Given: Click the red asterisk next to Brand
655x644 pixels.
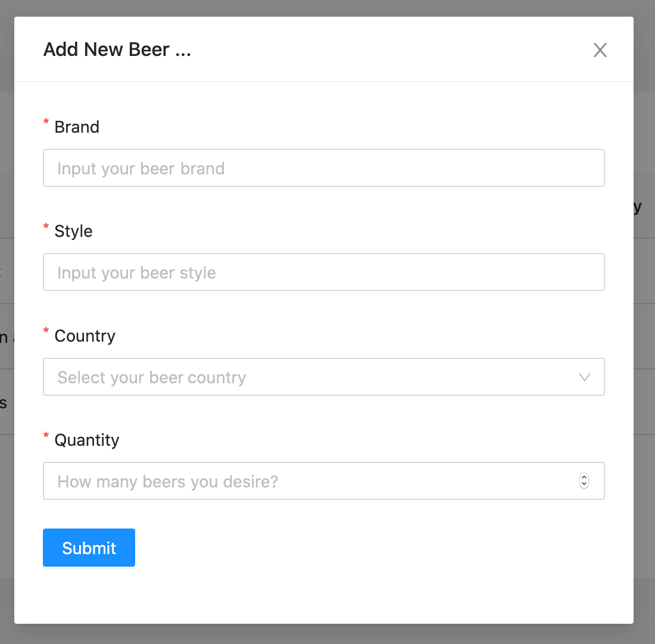Looking at the screenshot, I should [46, 123].
